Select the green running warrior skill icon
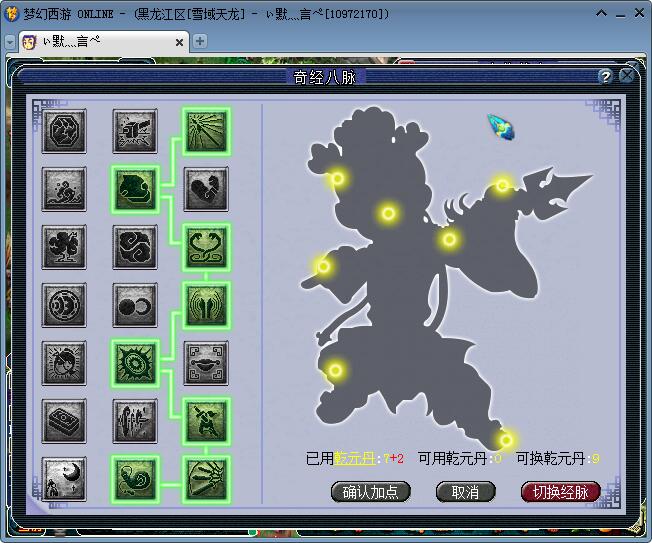This screenshot has width=652, height=543. coord(206,421)
